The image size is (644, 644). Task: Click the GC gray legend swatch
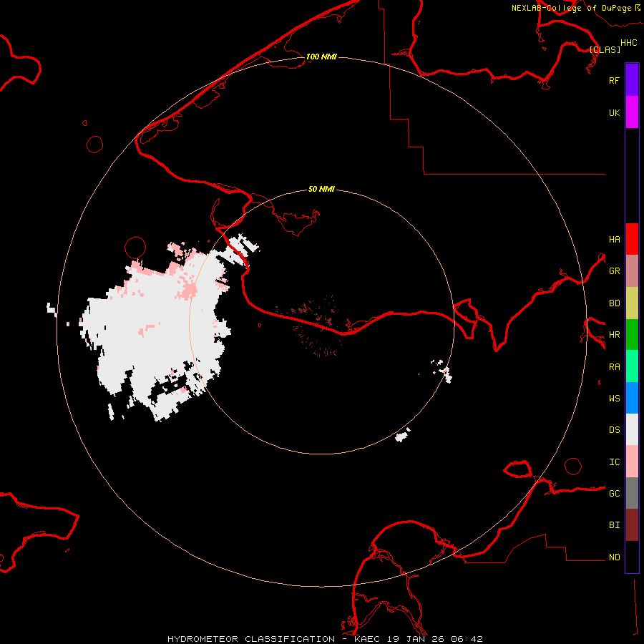(632, 493)
